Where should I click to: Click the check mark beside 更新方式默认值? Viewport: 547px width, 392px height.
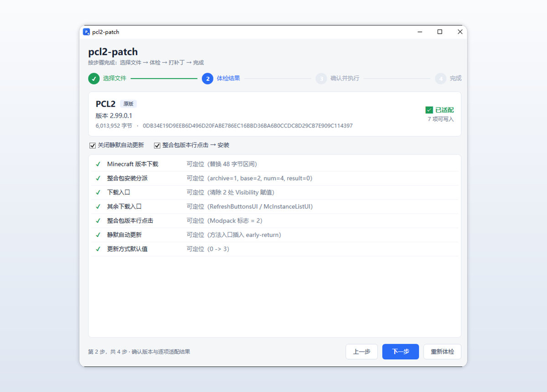(98, 249)
